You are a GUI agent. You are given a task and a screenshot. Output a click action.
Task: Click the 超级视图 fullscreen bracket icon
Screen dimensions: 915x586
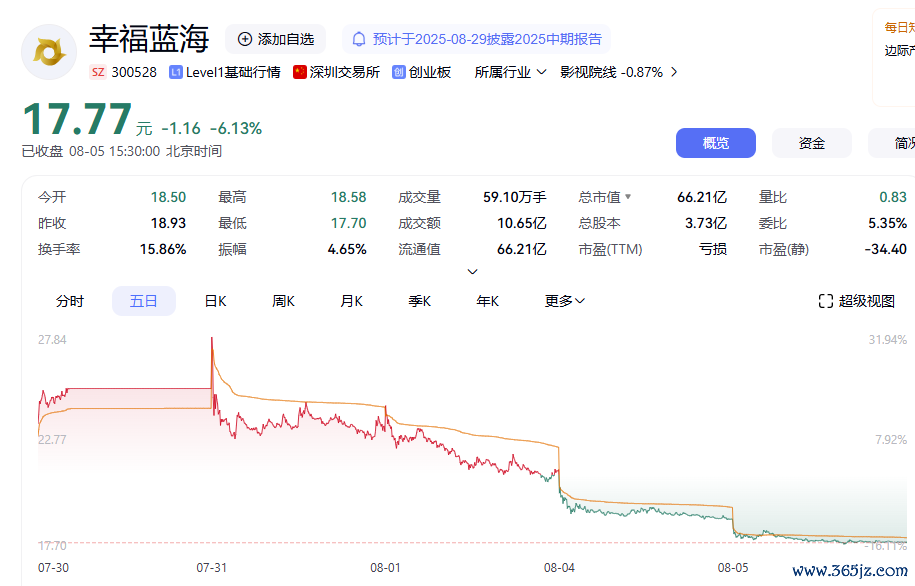[826, 301]
